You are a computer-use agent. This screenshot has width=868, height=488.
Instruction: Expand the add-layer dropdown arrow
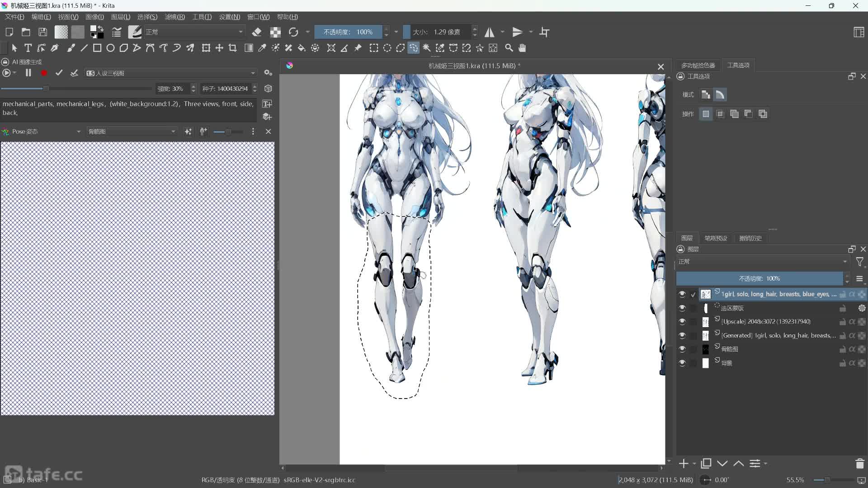pyautogui.click(x=694, y=464)
